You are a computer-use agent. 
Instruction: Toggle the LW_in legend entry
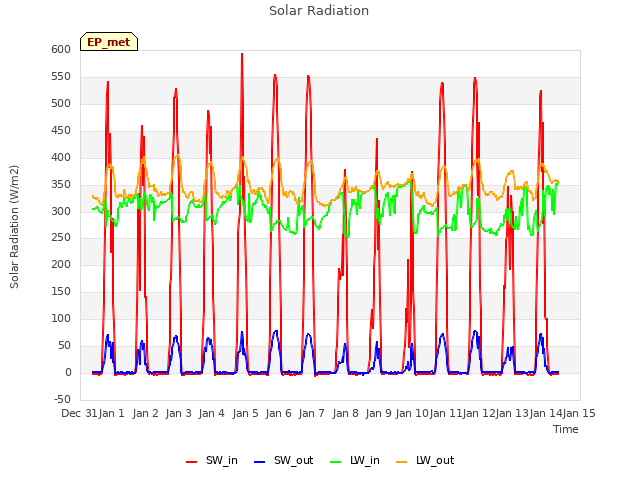[x=354, y=460]
